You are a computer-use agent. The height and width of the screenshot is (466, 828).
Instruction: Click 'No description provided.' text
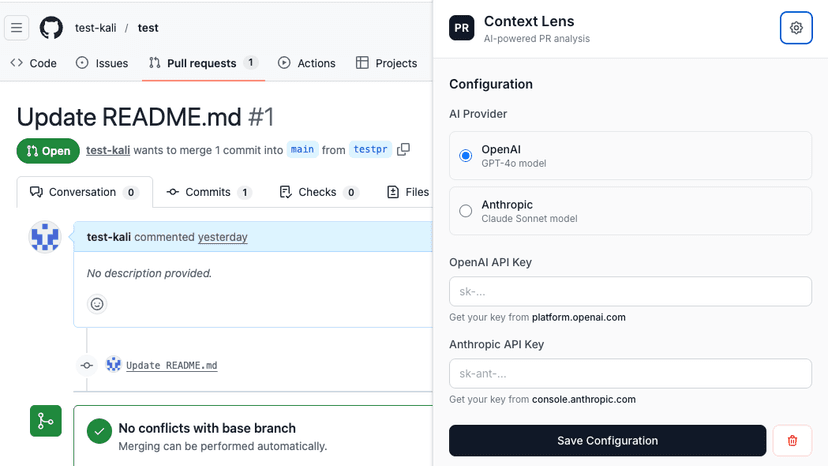pyautogui.click(x=149, y=274)
